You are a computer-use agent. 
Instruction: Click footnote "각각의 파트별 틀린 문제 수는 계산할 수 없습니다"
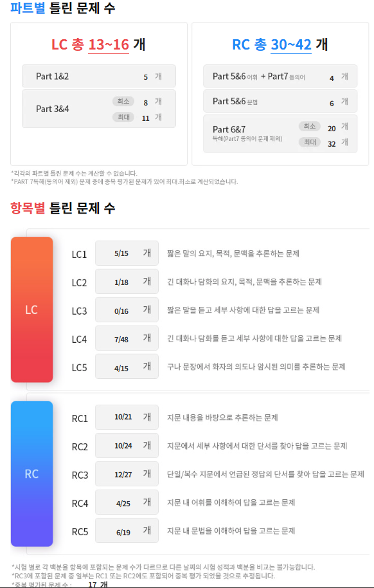[74, 174]
